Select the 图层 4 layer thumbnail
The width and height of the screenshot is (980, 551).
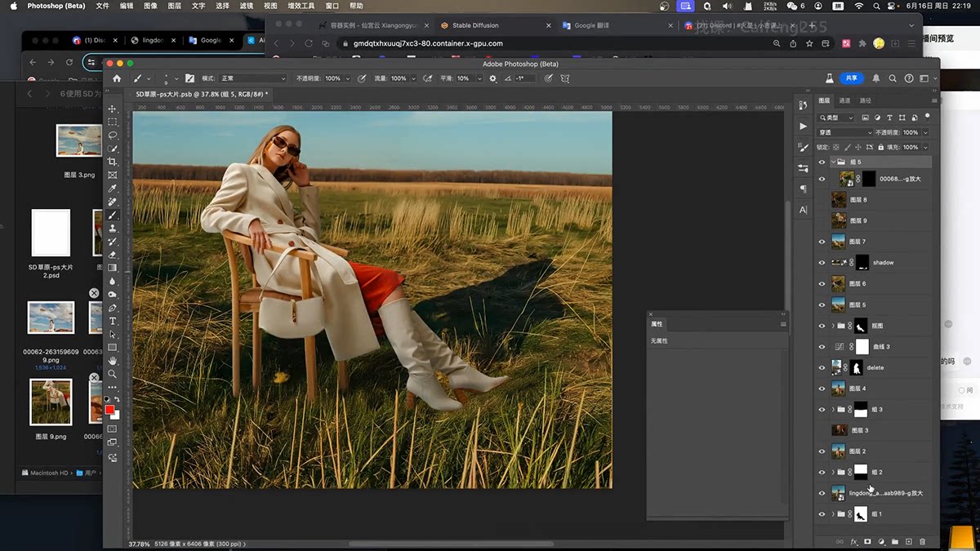(x=838, y=389)
